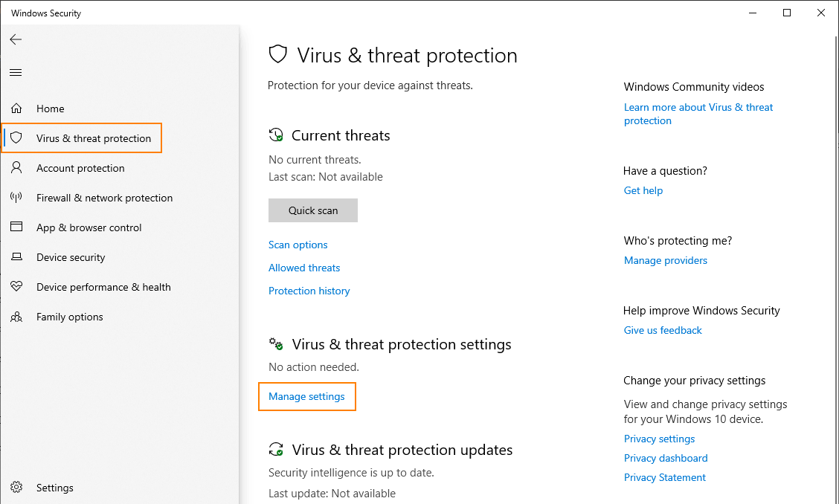This screenshot has width=839, height=504.
Task: Click the Device performance heart icon
Action: coord(16,287)
